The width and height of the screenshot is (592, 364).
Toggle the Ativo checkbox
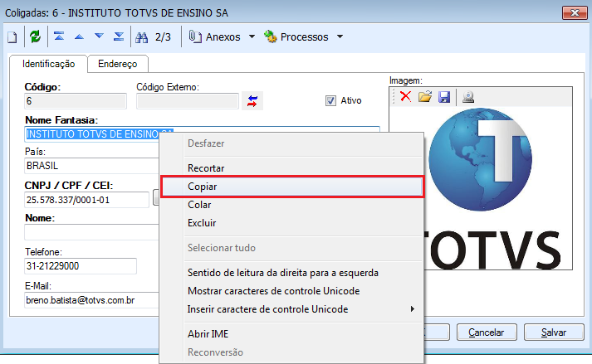tap(330, 100)
